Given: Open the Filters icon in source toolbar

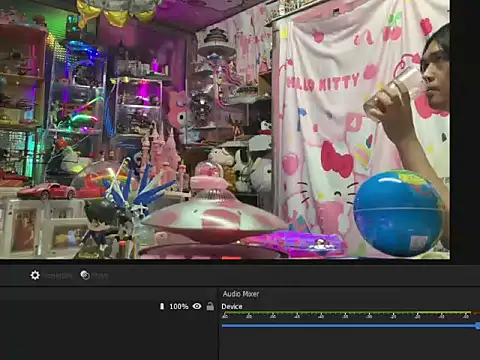Looking at the screenshot, I should pos(85,275).
